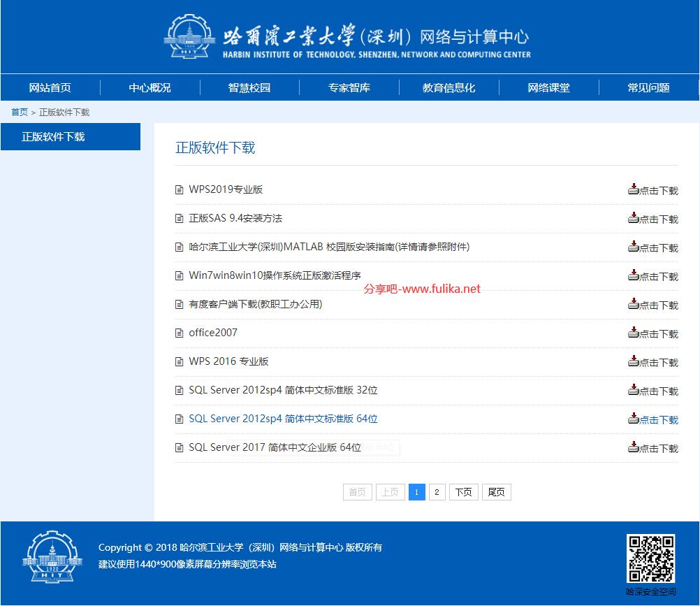Click the download icon for 正版SAS 9.4安装方法
700x606 pixels.
[x=633, y=217]
